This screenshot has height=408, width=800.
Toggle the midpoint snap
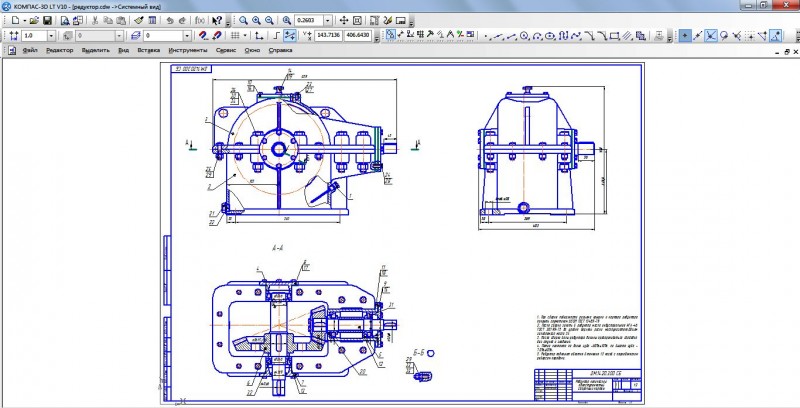[x=697, y=36]
